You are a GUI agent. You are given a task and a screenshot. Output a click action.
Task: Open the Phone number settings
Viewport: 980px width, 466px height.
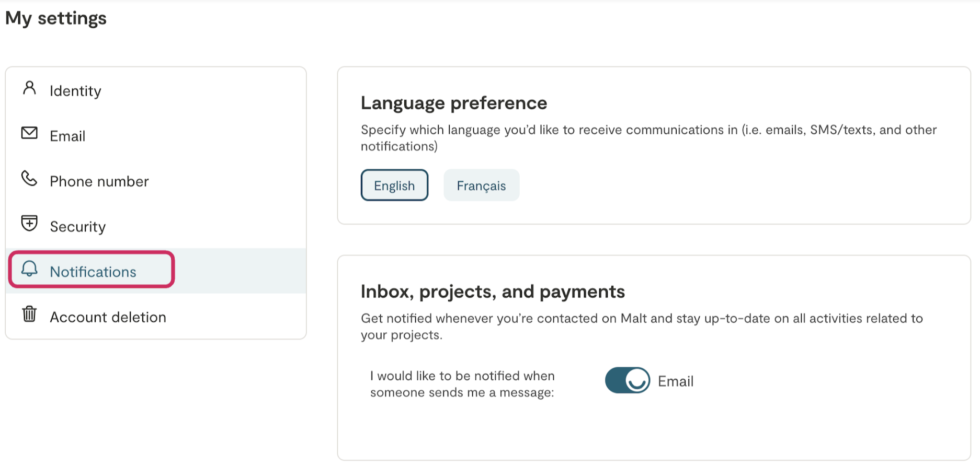[x=99, y=182]
